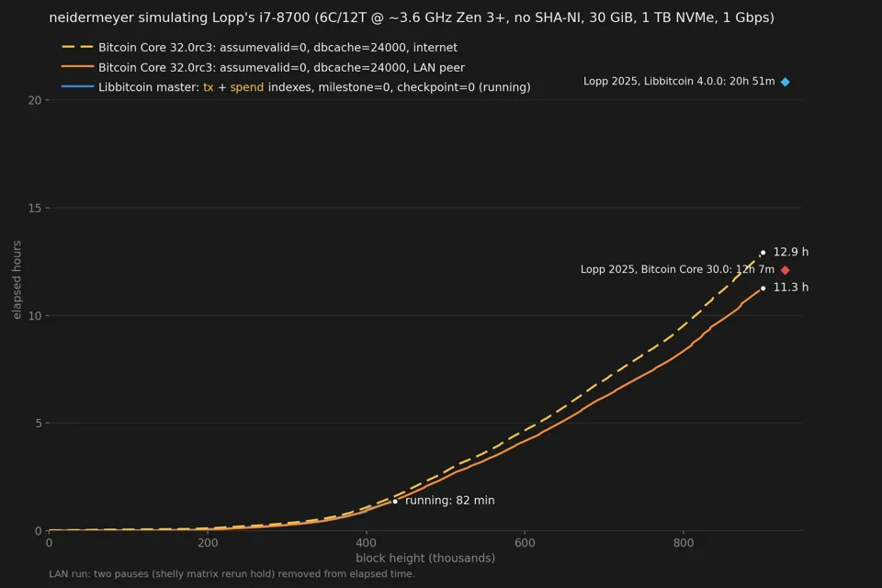Click the white dot beside "running: 82 min"
The width and height of the screenshot is (882, 588).
tap(395, 502)
